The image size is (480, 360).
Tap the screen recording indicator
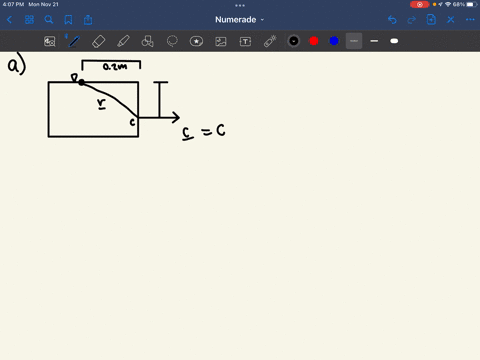coord(420,4)
